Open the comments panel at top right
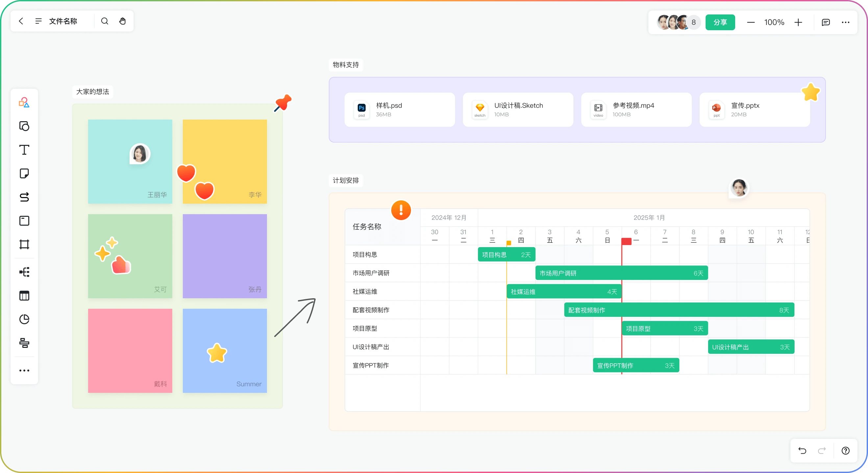Screen dimensions: 868x473 (826, 22)
